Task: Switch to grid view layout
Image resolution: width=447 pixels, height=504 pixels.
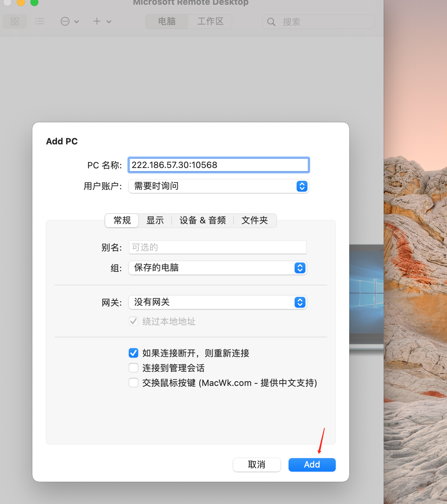Action: (14, 21)
